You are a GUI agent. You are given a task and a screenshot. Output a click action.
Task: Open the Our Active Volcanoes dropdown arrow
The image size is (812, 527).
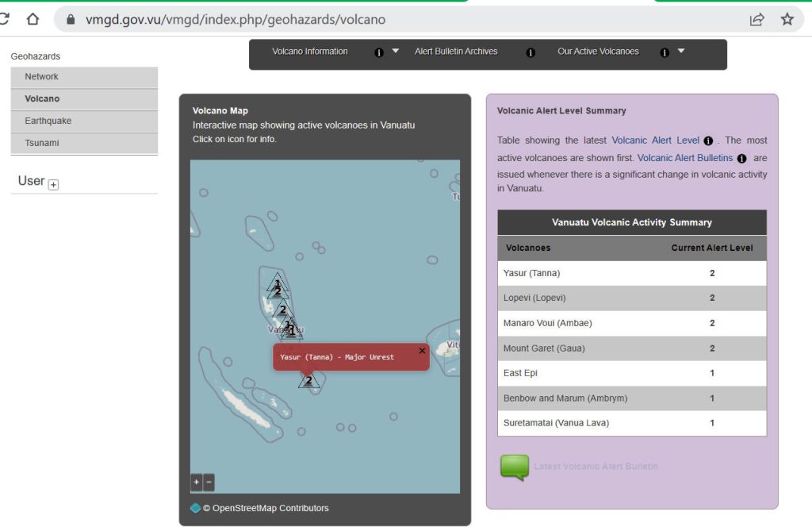point(681,52)
